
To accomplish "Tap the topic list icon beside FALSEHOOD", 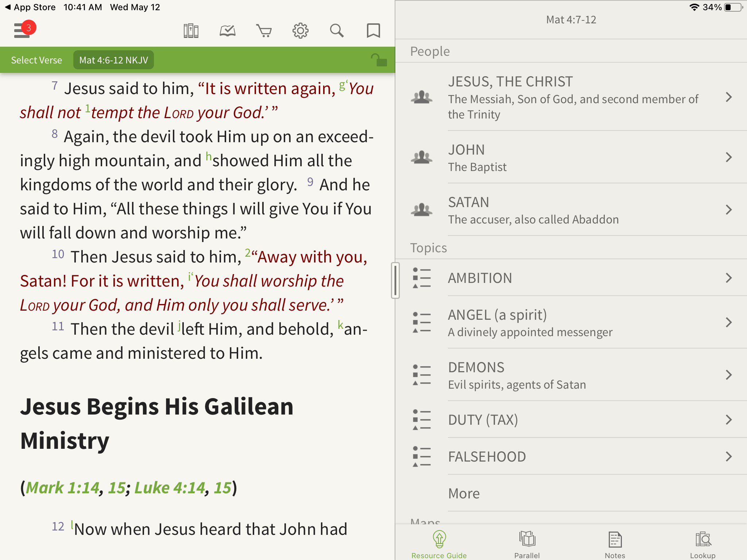I will 422,456.
